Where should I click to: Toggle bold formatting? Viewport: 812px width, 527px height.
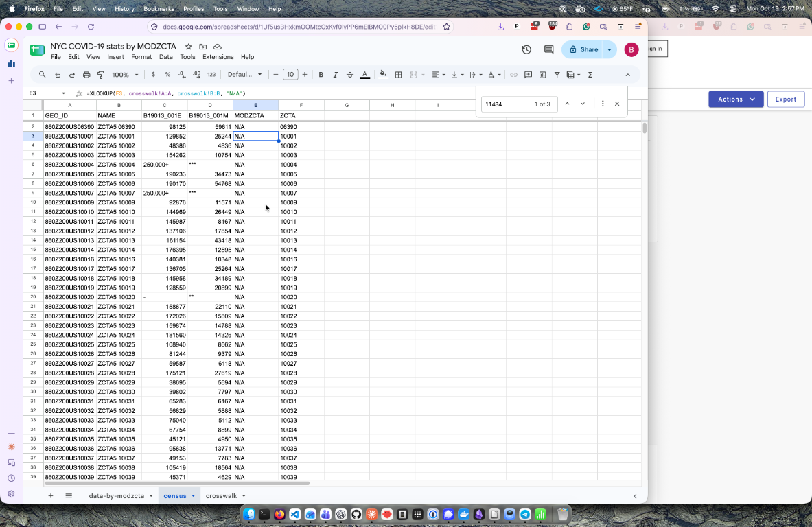[x=321, y=75]
